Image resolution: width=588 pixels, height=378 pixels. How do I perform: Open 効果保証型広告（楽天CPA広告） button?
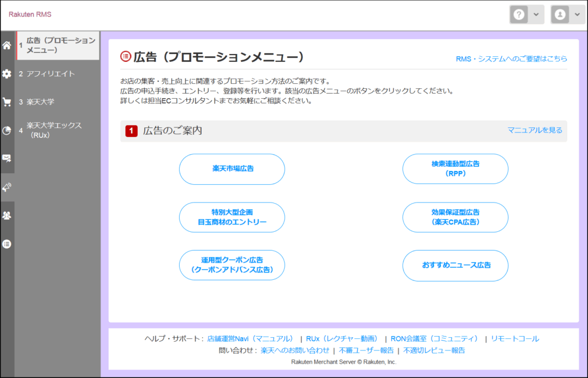(455, 217)
